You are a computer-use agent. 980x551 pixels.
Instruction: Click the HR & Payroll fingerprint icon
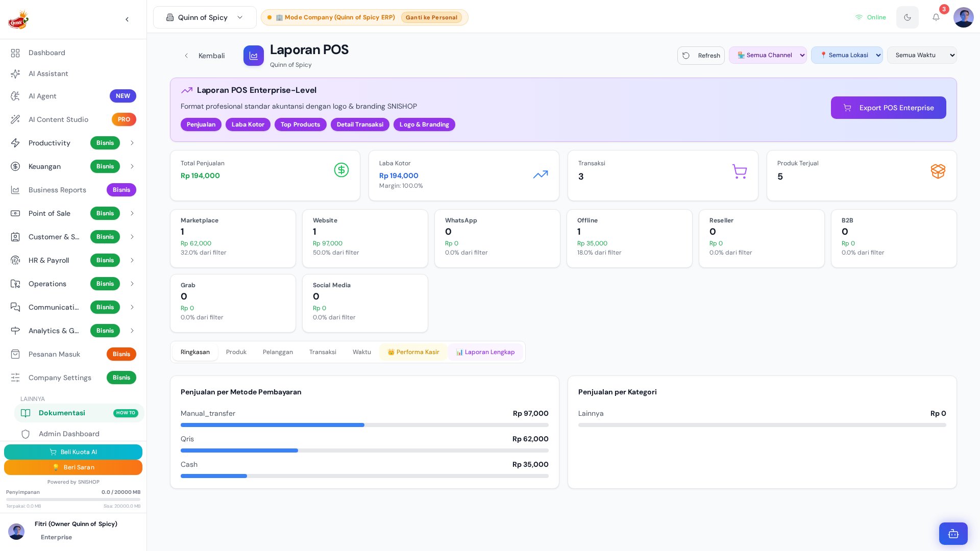pyautogui.click(x=15, y=260)
